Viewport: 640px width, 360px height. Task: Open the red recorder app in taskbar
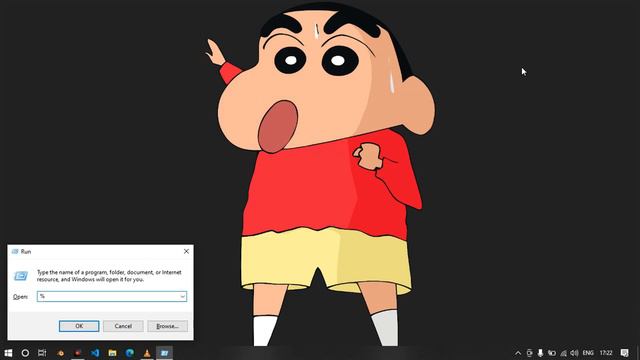[x=78, y=353]
